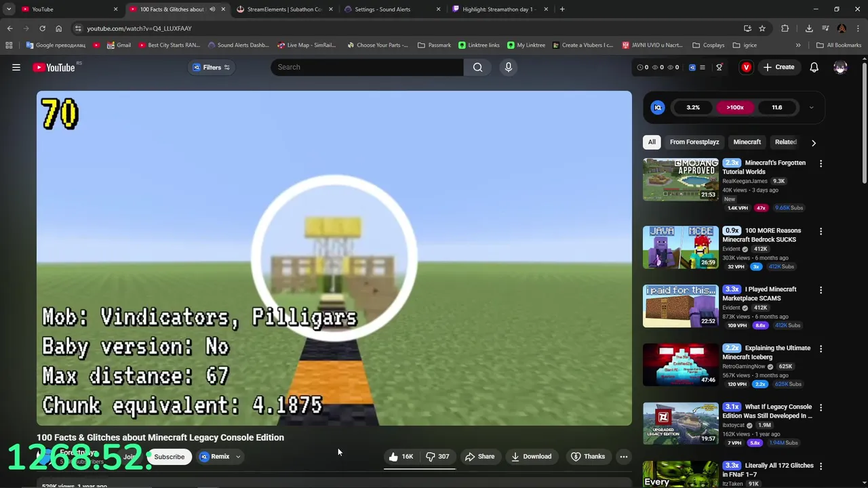Open options menu for 100 MORE Reasons video

coord(821,231)
